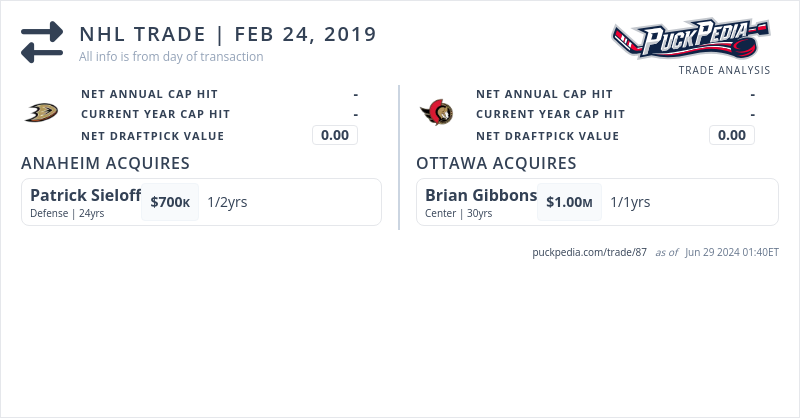Click the 1/2yrs contract term text

click(x=227, y=202)
